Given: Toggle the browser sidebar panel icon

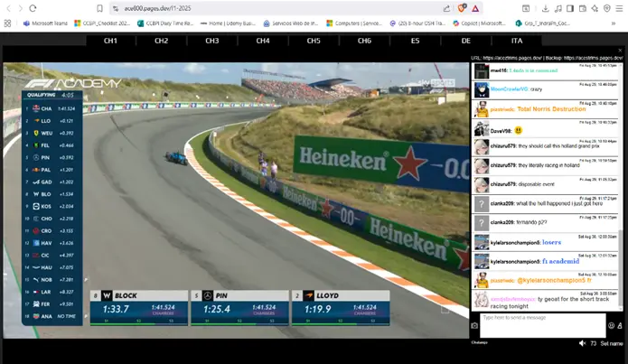Looking at the screenshot, I should pyautogui.click(x=570, y=8).
